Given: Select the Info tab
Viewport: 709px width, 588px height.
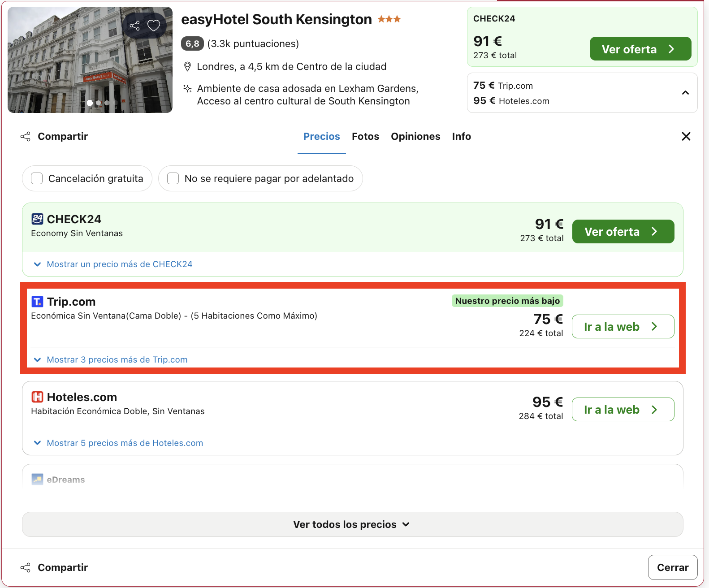Looking at the screenshot, I should tap(461, 136).
